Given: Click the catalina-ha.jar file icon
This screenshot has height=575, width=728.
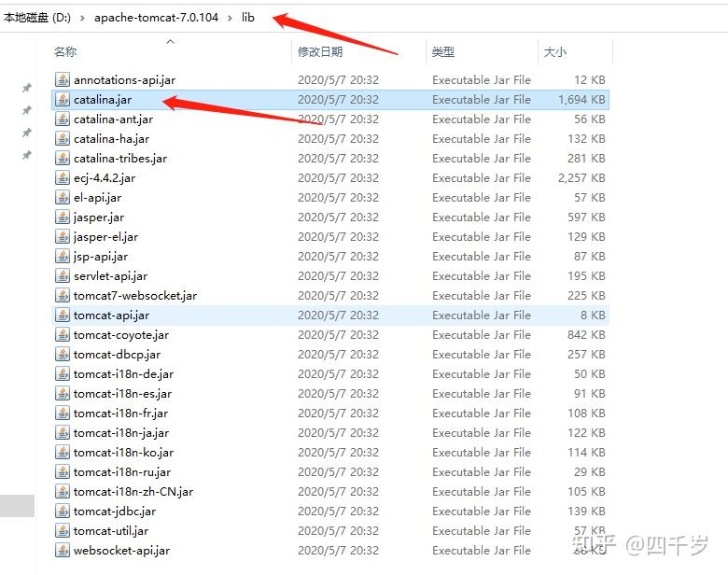Looking at the screenshot, I should tap(63, 138).
